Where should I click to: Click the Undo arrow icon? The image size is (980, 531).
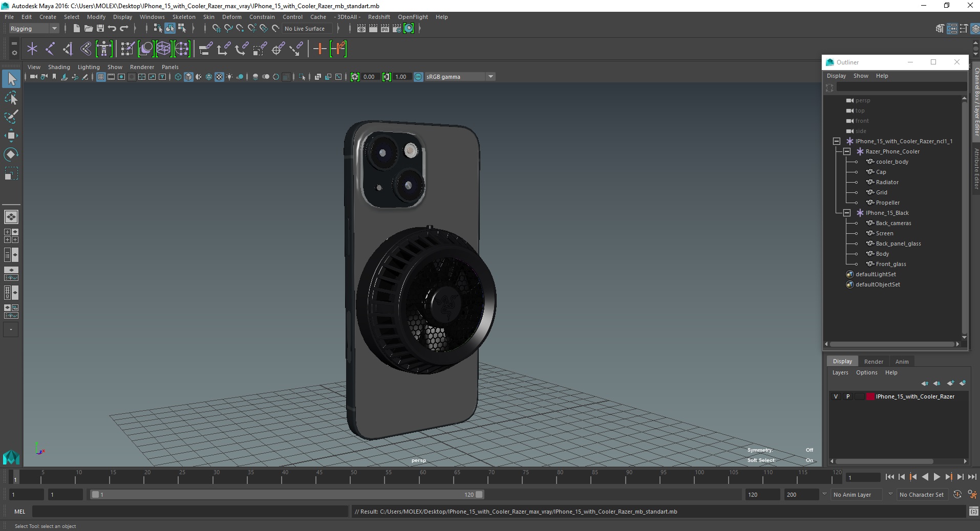point(112,29)
